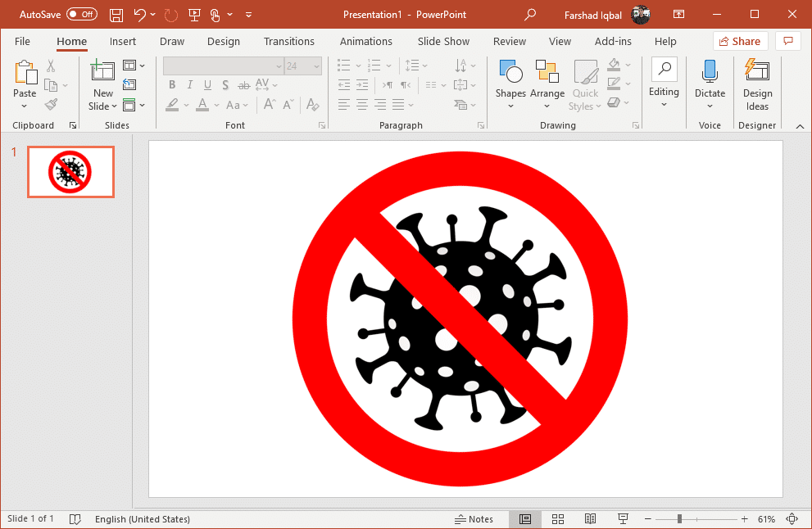Click the Design Ideas icon
812x529 pixels.
pyautogui.click(x=757, y=73)
